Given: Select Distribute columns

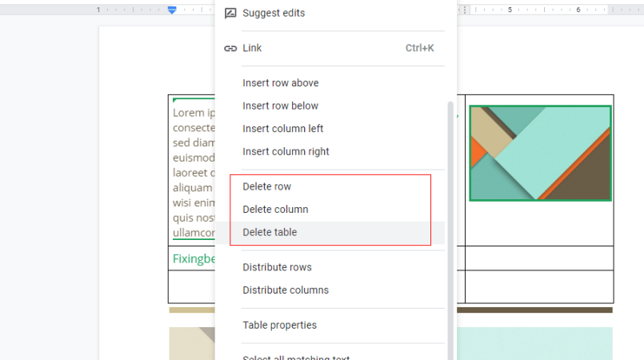Looking at the screenshot, I should pos(285,290).
